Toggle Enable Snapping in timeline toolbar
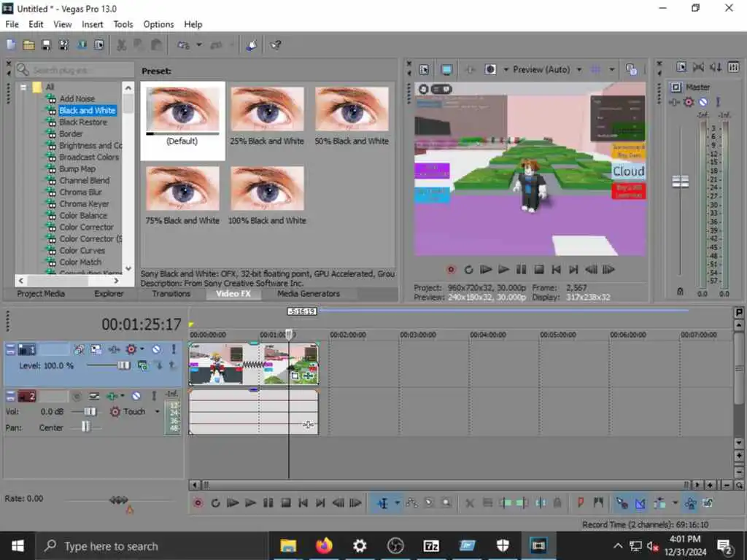This screenshot has height=560, width=747. (x=622, y=503)
